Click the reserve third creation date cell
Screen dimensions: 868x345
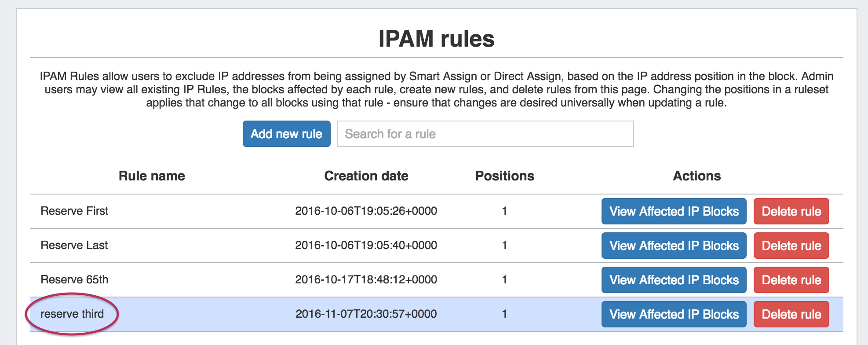(366, 314)
